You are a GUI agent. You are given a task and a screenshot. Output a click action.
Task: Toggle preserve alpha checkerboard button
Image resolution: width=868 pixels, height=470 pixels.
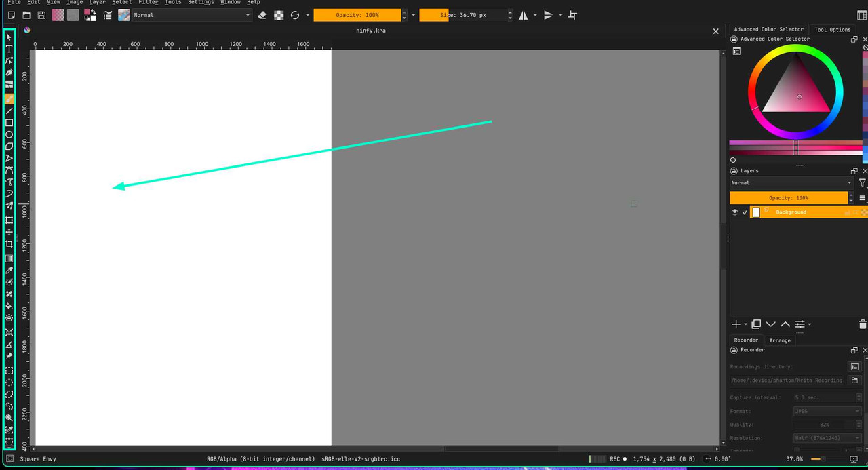[279, 15]
